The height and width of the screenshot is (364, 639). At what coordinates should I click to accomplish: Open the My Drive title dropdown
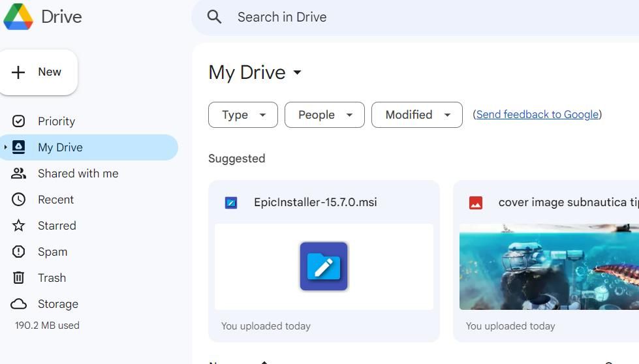[x=297, y=72]
